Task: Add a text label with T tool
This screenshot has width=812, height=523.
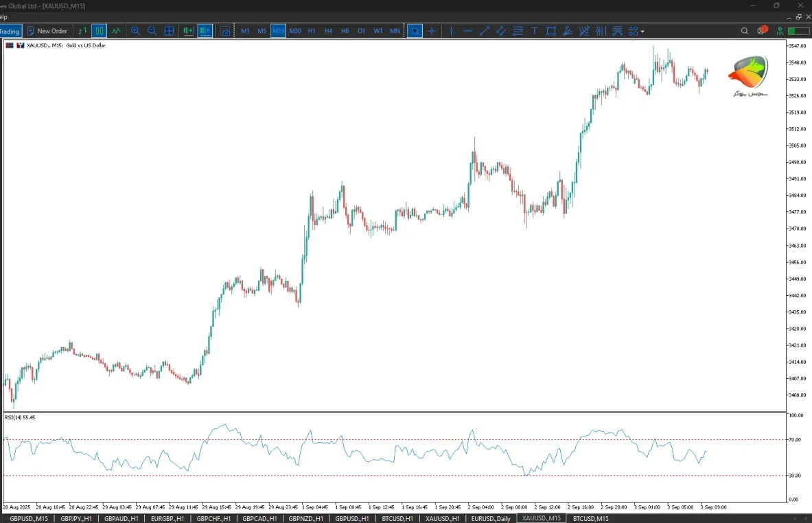Action: coord(534,31)
